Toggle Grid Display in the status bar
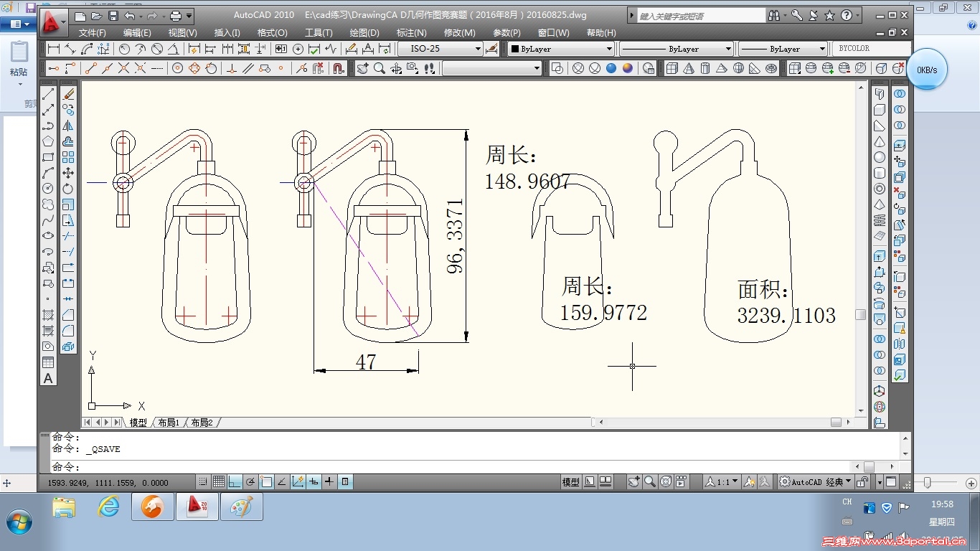Viewport: 980px width, 551px height. coord(219,482)
